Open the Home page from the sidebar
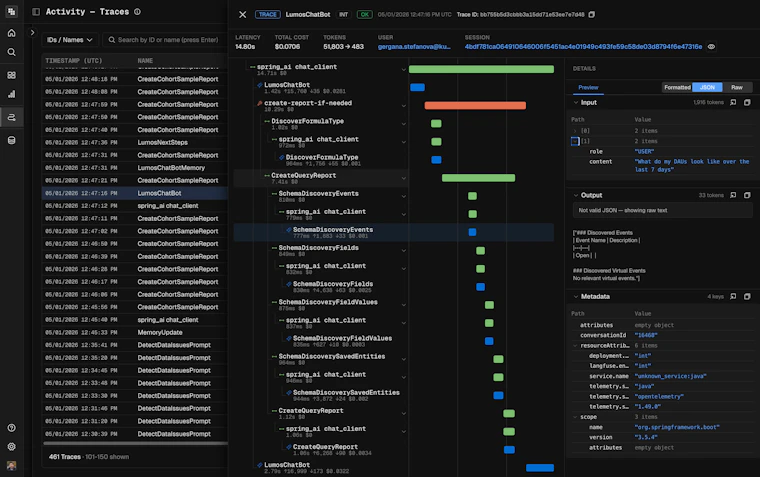Viewport: 760px width, 477px height. 12,33
